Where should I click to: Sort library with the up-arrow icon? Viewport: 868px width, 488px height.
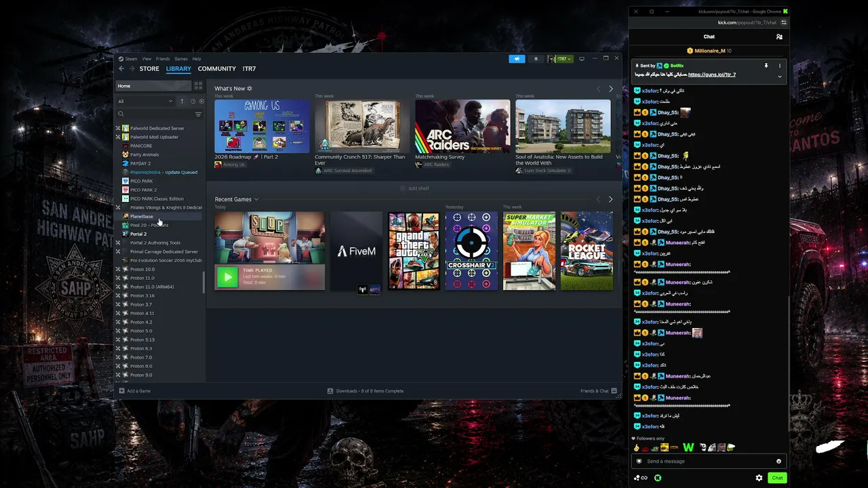[182, 102]
